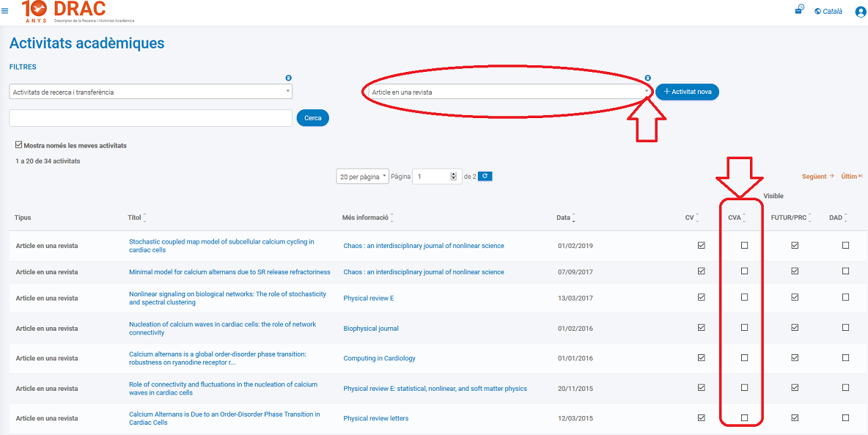868x435 pixels.
Task: Uncheck FUTUR/PRC for the Biophysical journal article
Action: (795, 328)
